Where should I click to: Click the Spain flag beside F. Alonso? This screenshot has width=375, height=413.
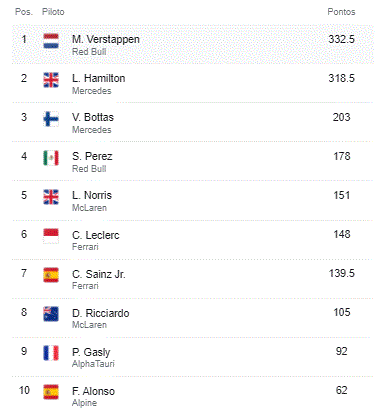tap(51, 392)
